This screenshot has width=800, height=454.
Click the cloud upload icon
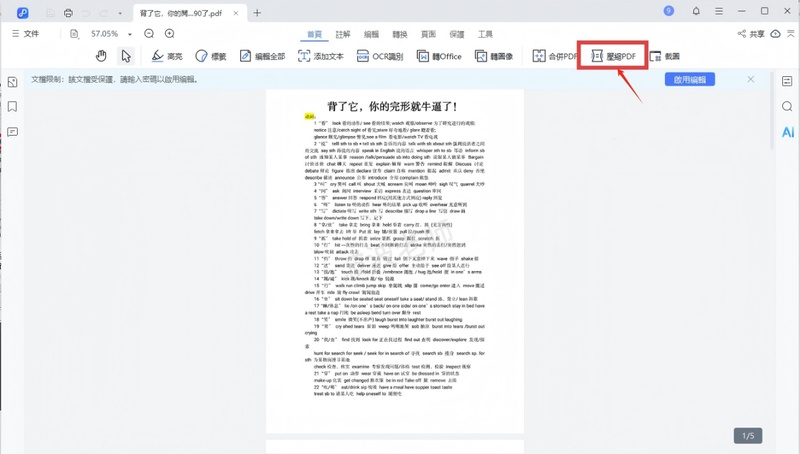coord(776,34)
